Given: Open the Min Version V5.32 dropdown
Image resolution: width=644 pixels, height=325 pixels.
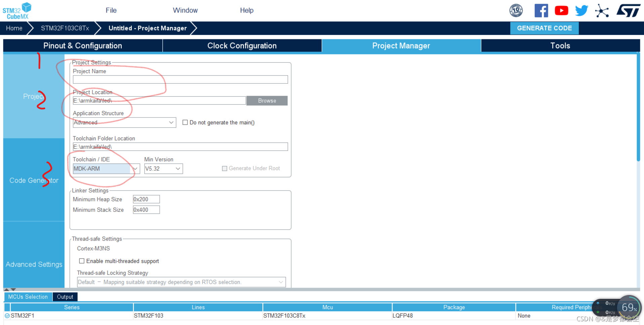Looking at the screenshot, I should (163, 169).
